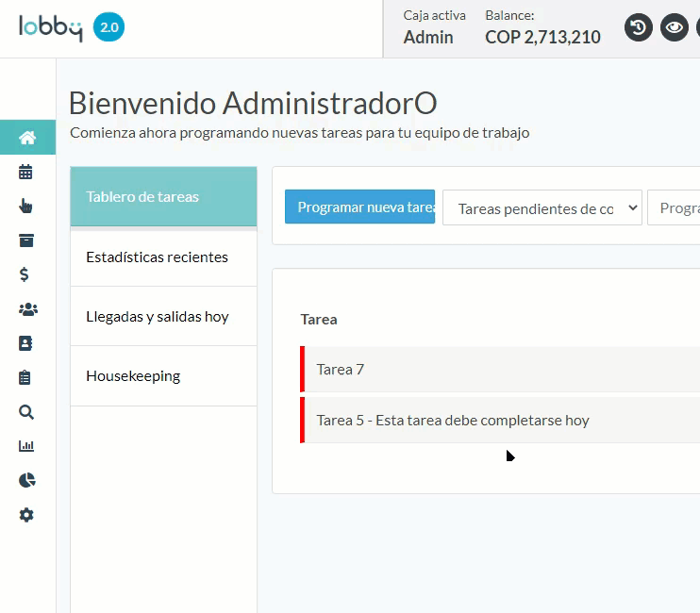Select the Tablero de tareas tab
This screenshot has width=700, height=613.
tap(163, 197)
